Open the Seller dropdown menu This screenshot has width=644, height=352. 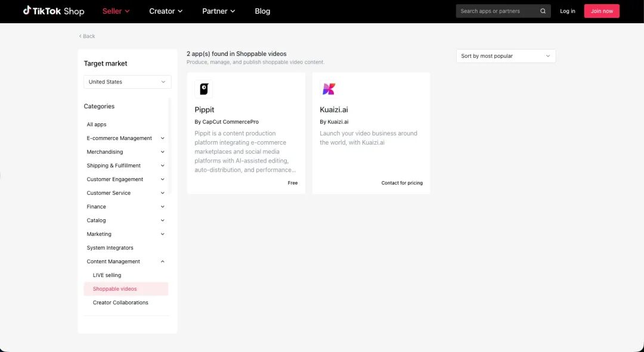[116, 11]
